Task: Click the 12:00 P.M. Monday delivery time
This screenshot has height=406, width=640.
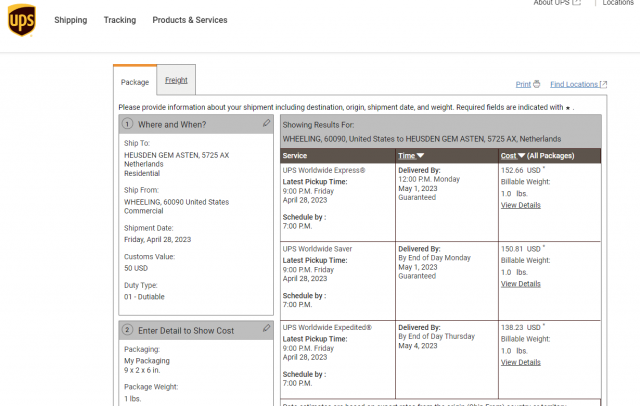Action: [x=429, y=179]
